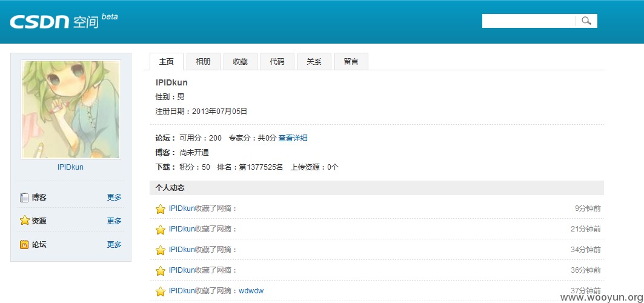Open the 收藏 tab
Image resolution: width=644 pixels, height=303 pixels.
pyautogui.click(x=241, y=62)
